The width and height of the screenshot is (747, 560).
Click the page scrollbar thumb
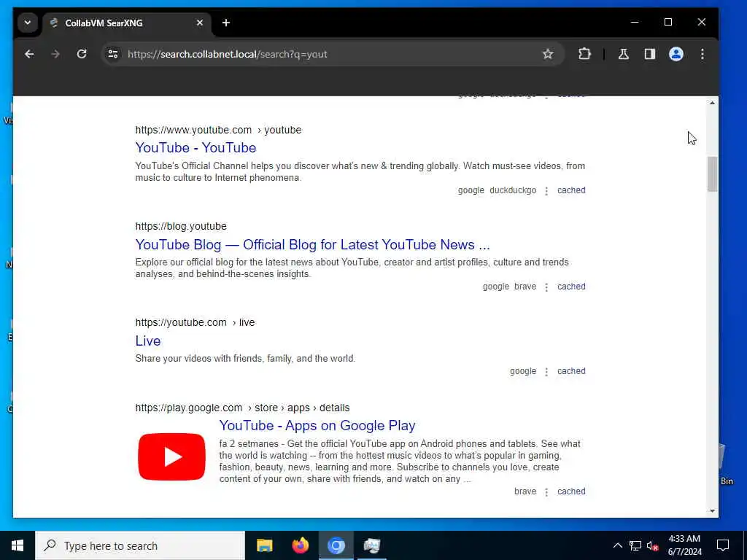(x=712, y=174)
